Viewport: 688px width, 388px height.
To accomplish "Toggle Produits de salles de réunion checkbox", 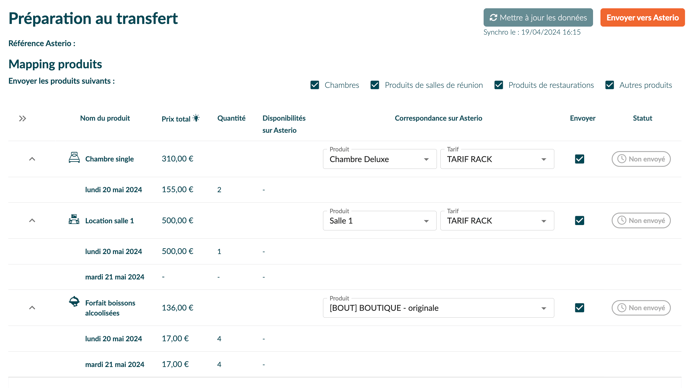I will pos(375,85).
